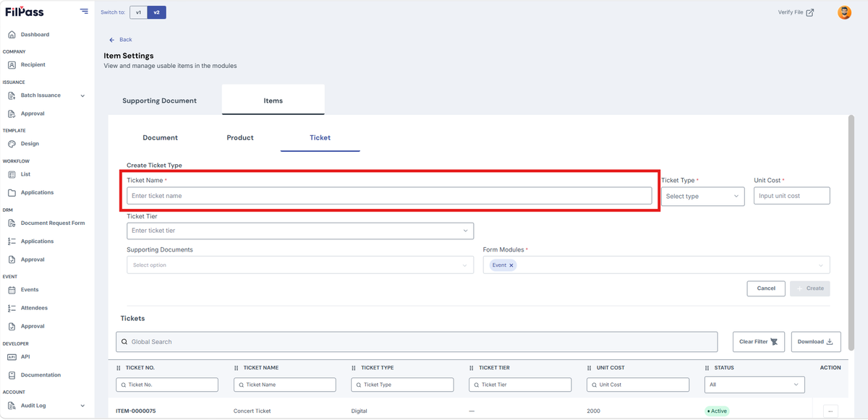Switch to Supporting Document tab

click(159, 100)
